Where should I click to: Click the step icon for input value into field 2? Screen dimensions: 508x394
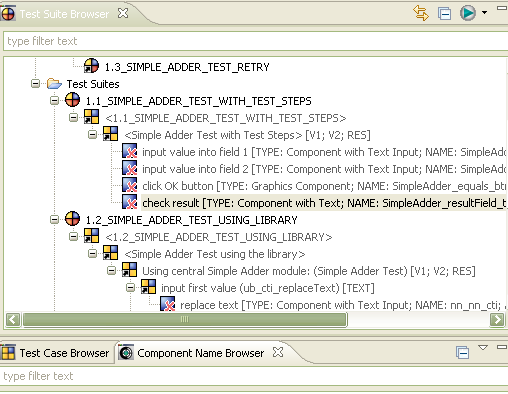130,168
